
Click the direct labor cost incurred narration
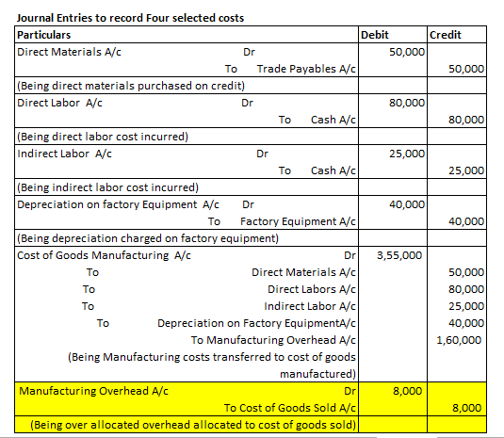click(x=103, y=137)
